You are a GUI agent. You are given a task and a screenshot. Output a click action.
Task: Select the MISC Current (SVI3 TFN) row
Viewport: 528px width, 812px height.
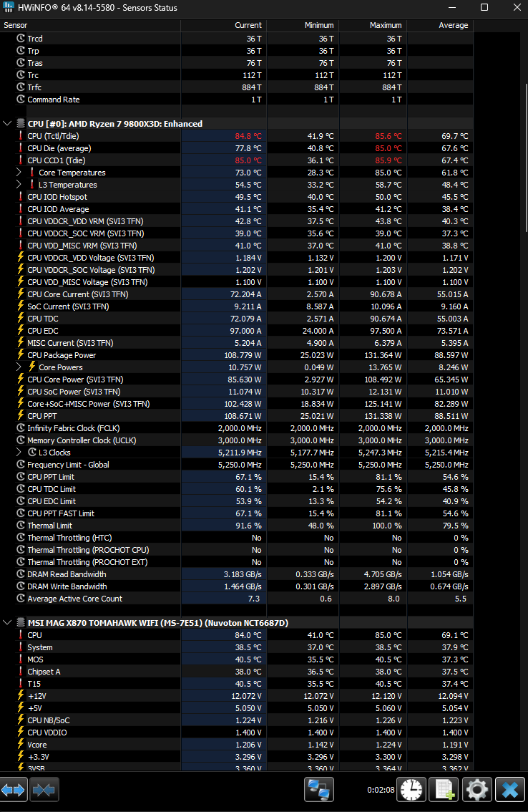pyautogui.click(x=237, y=343)
